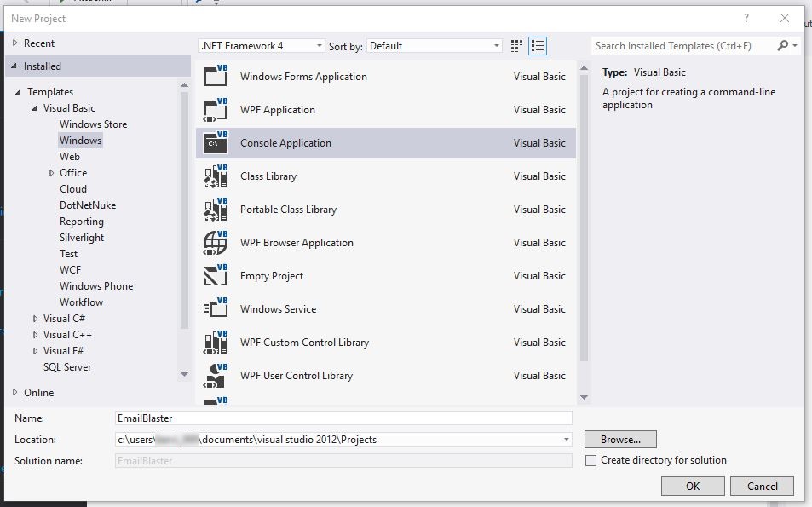Click the tree pane scroll down arrow
The width and height of the screenshot is (812, 507).
(x=184, y=374)
